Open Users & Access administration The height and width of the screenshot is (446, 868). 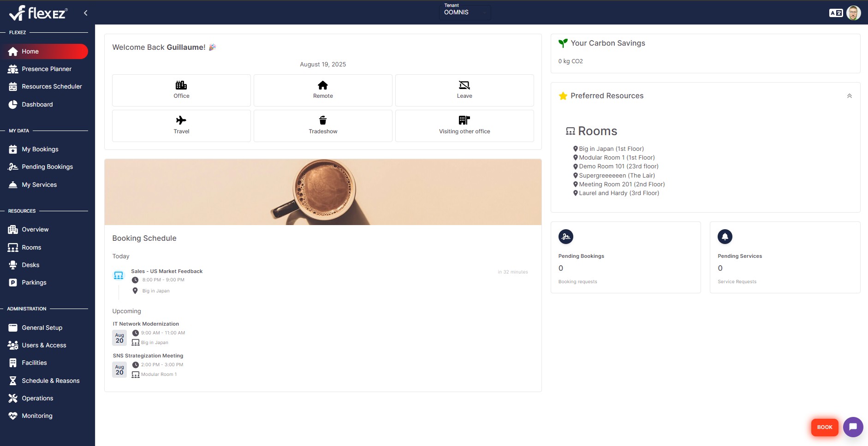pyautogui.click(x=44, y=345)
